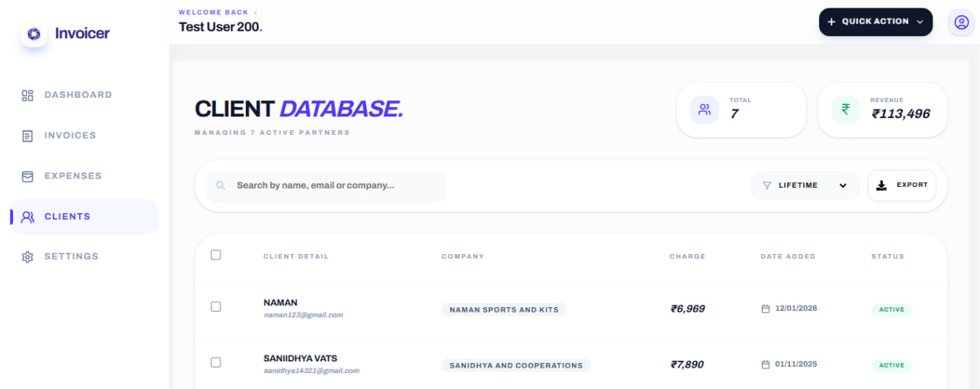Click the Dashboard grid icon
The height and width of the screenshot is (389, 980).
pos(28,96)
